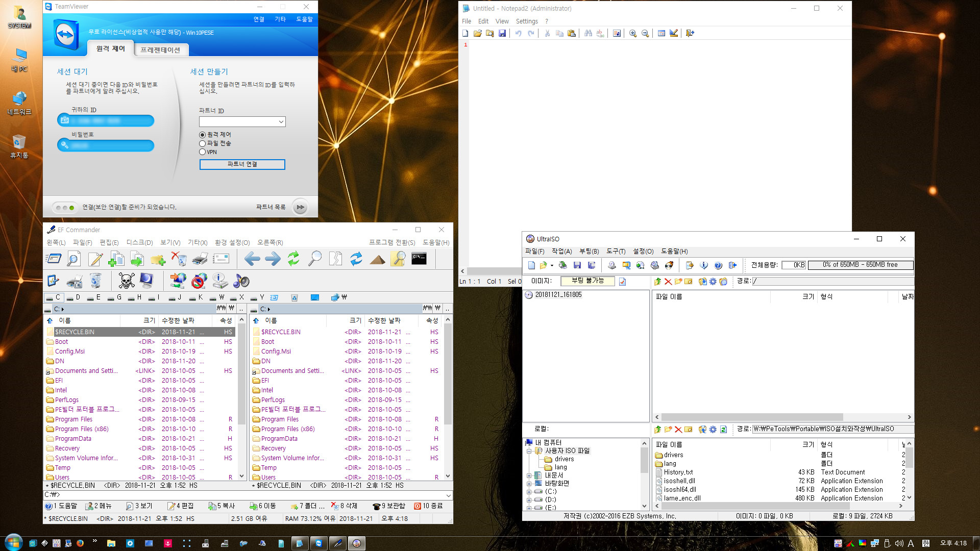Click the Notepad2 word wrap icon

[x=617, y=33]
